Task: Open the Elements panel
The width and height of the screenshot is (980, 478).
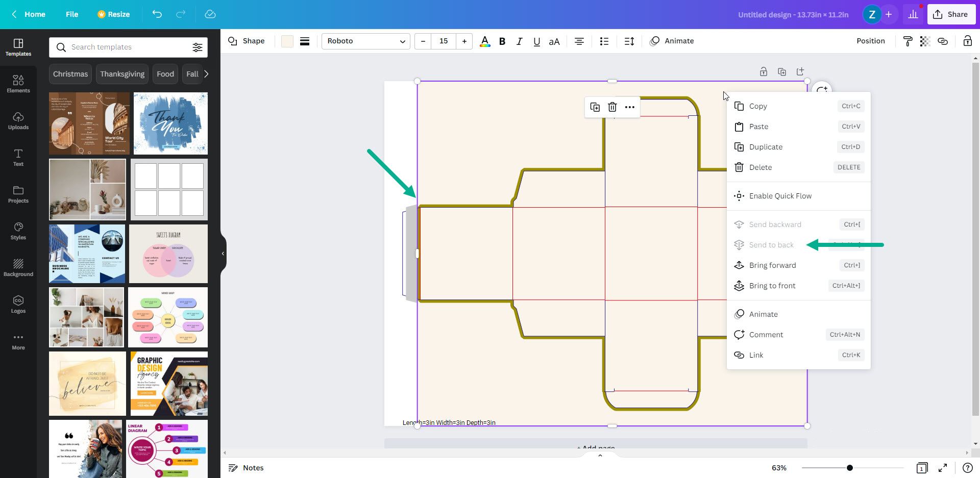Action: click(18, 83)
